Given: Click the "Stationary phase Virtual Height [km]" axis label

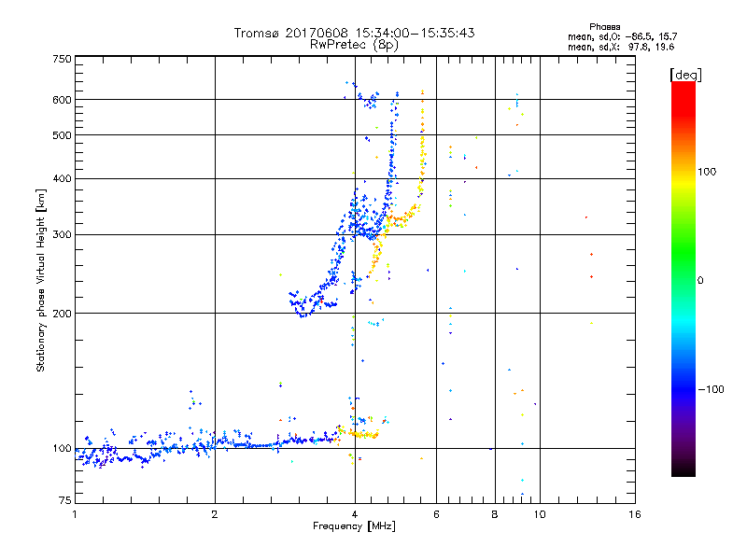Looking at the screenshot, I should coord(41,281).
